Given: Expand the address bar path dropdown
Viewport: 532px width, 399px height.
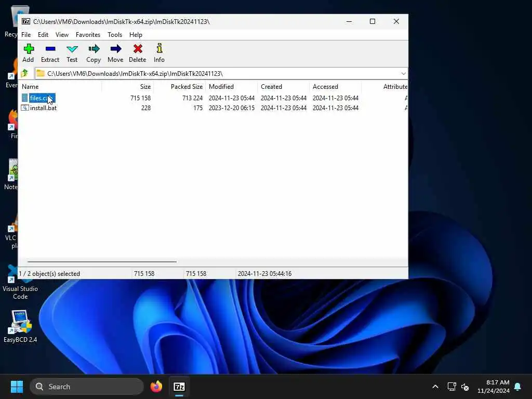Looking at the screenshot, I should 403,73.
